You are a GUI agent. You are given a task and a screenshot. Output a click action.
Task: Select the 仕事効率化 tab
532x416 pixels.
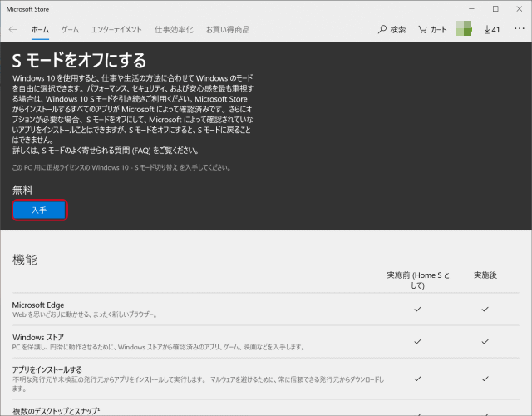pyautogui.click(x=174, y=30)
